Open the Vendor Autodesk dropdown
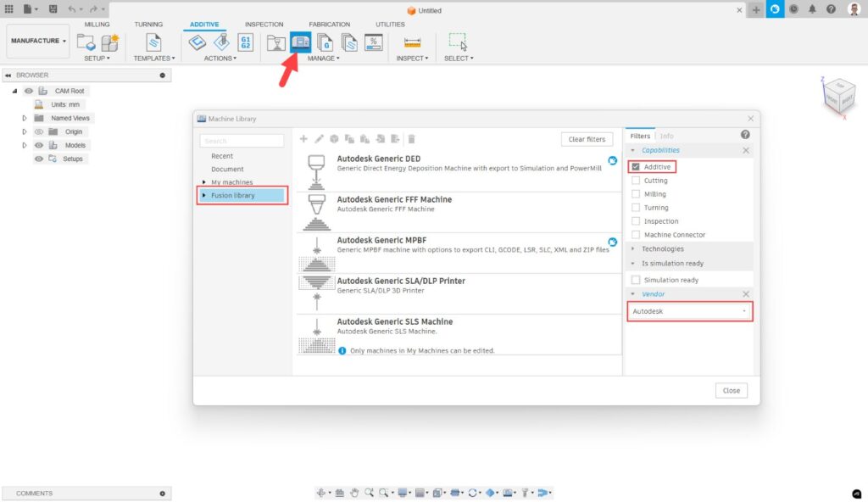Viewport: 868px width, 502px height. tap(690, 311)
